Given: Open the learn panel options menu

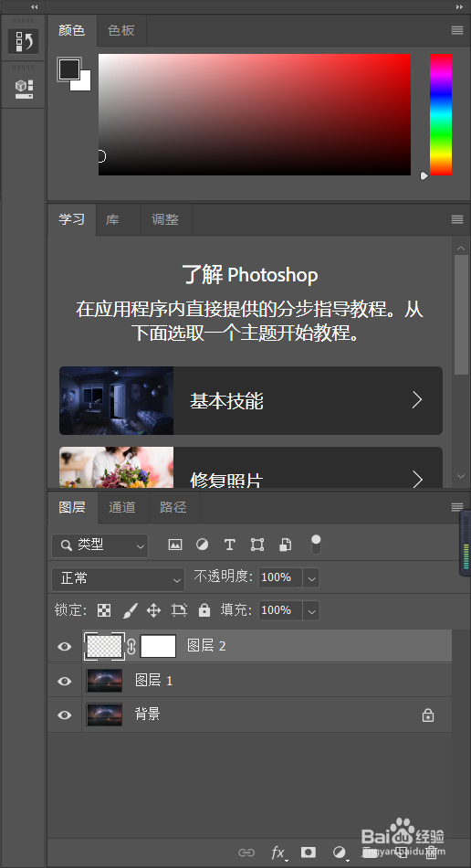Looking at the screenshot, I should click(457, 219).
